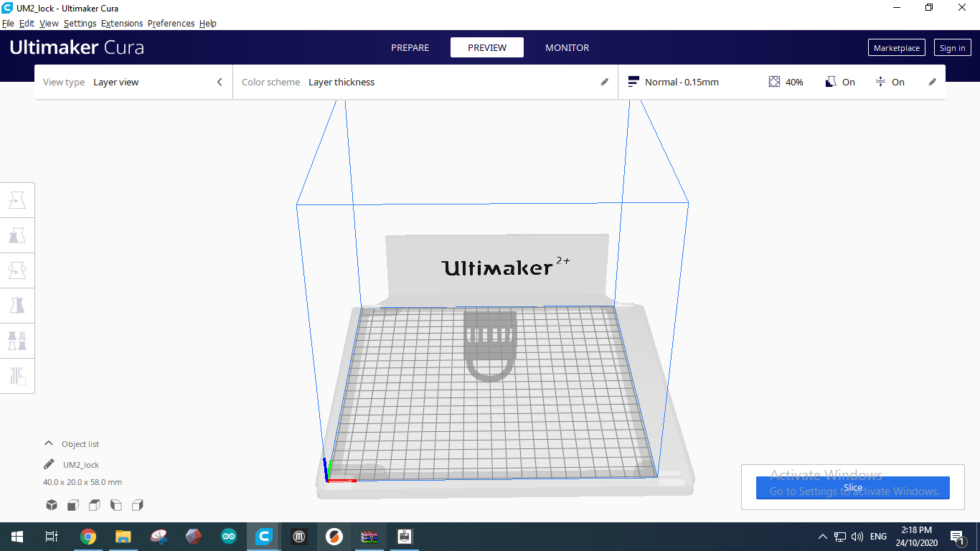Open the View type Layer view dropdown

(133, 82)
